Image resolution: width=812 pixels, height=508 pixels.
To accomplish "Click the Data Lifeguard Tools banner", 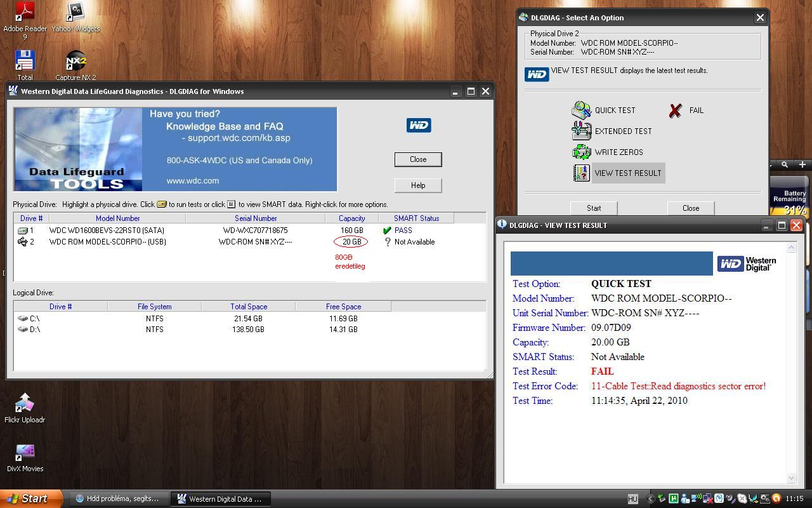I will (175, 149).
